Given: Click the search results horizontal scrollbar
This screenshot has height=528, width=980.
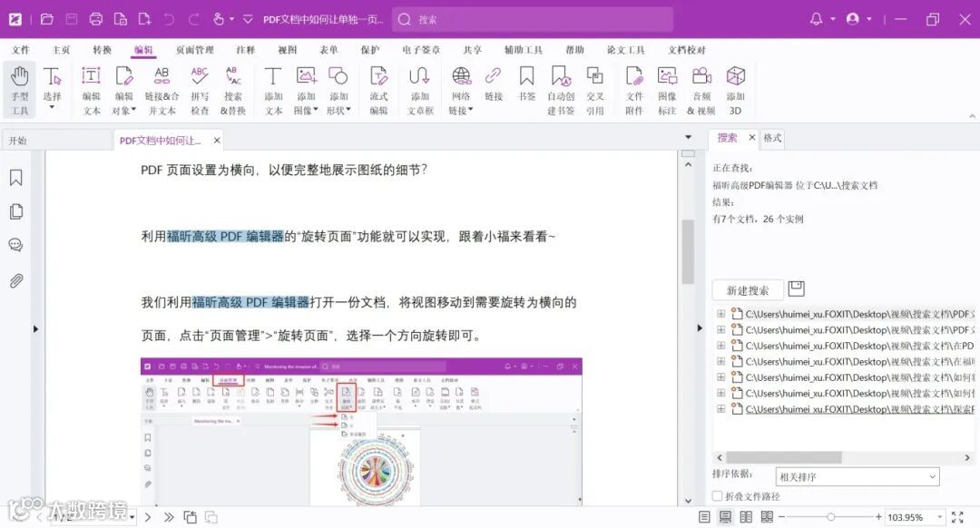Looking at the screenshot, I should (784, 457).
